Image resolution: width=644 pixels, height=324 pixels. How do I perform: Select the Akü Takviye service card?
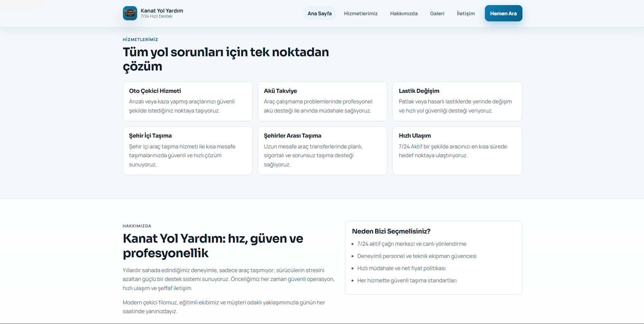[322, 101]
